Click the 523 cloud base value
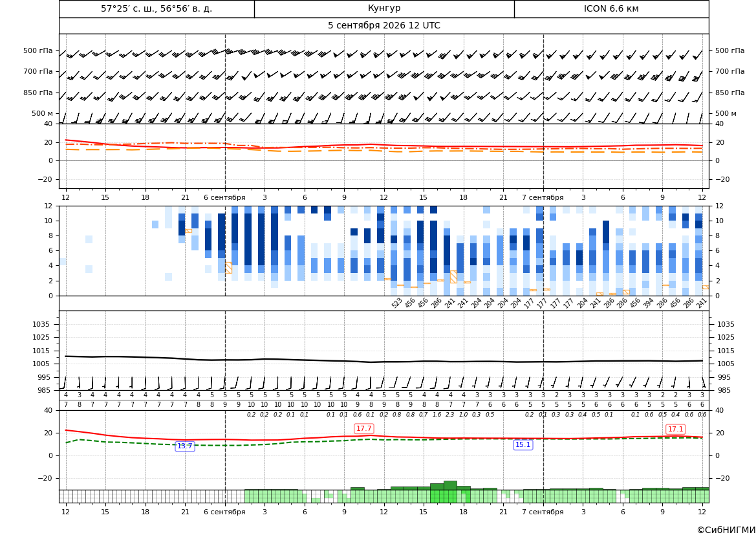 397,303
